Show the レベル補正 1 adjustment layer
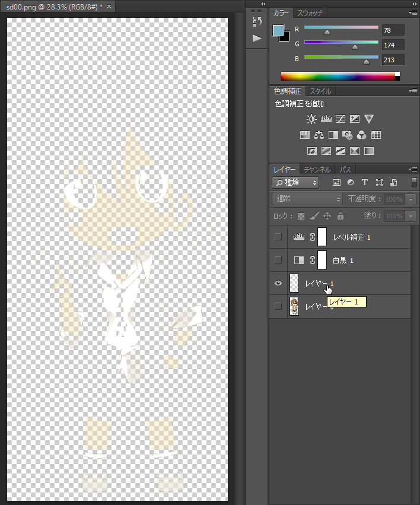 pyautogui.click(x=278, y=237)
